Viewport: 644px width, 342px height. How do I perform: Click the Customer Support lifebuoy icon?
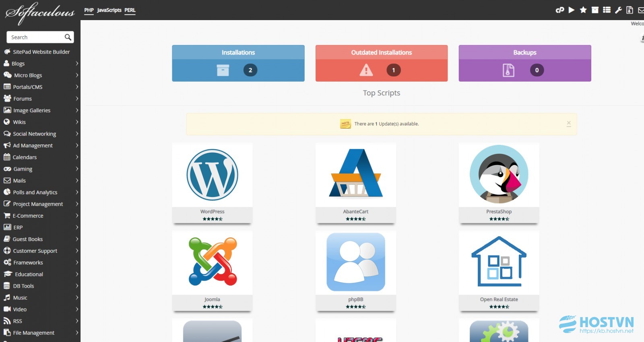(x=7, y=251)
